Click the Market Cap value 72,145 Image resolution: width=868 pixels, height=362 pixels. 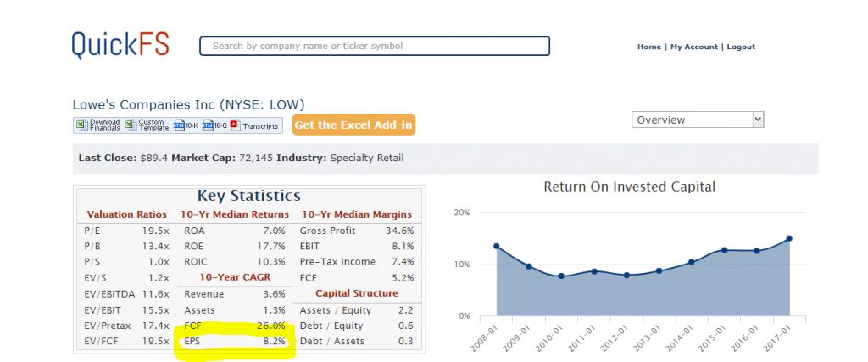click(256, 159)
